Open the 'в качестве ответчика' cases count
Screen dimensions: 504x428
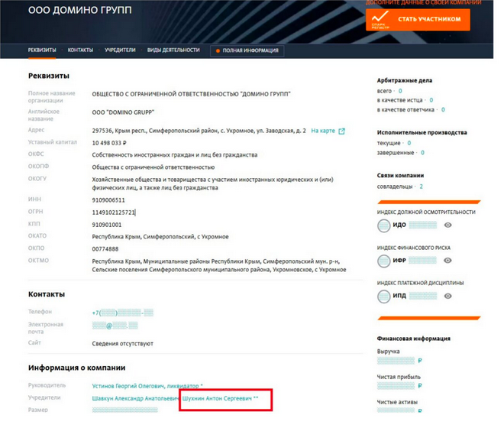pyautogui.click(x=443, y=109)
